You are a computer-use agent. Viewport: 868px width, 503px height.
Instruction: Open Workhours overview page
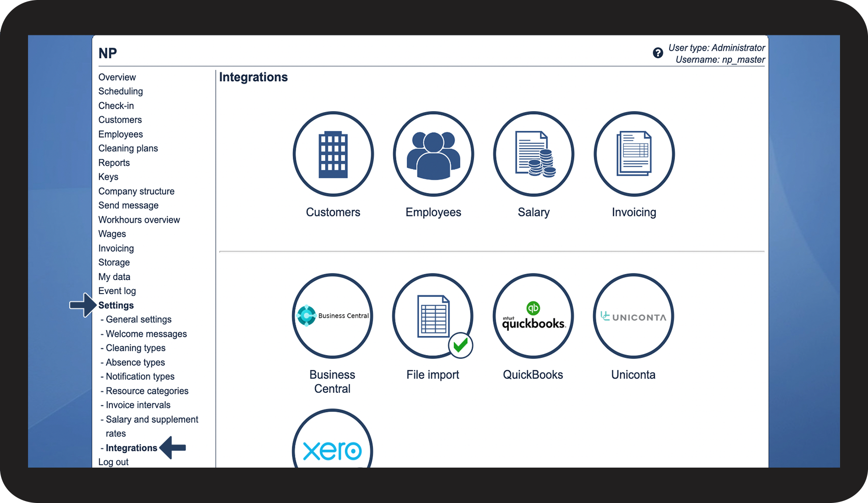(139, 220)
